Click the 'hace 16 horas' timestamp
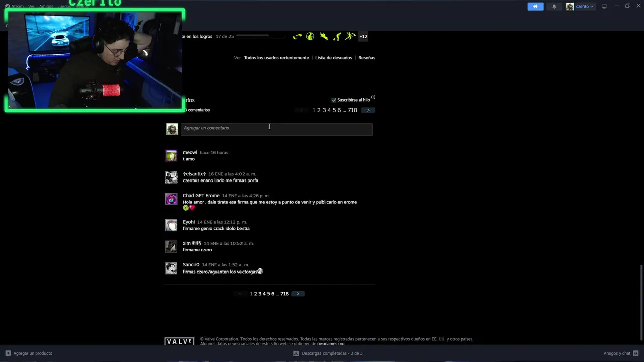Screen dimensions: 644x362 click(214, 152)
